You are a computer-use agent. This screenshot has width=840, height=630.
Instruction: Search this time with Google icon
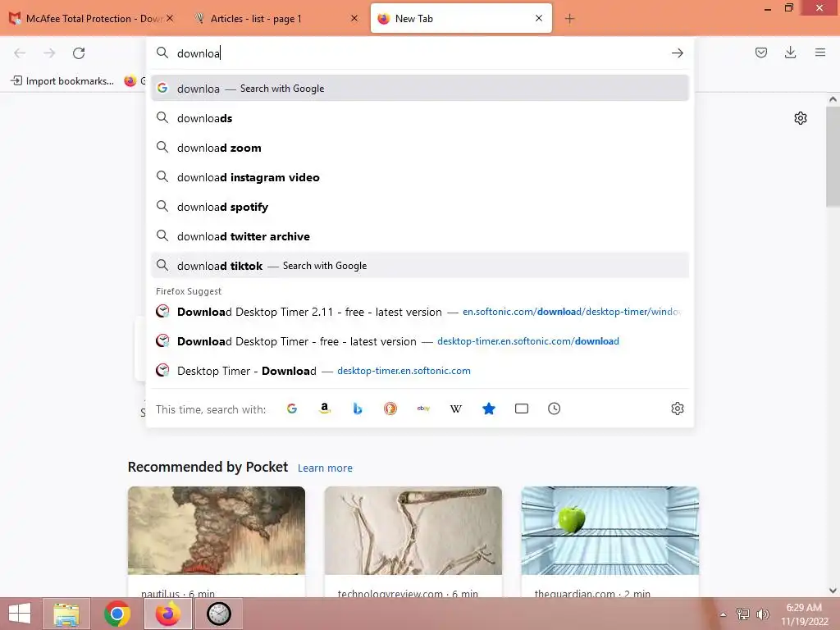[292, 409]
